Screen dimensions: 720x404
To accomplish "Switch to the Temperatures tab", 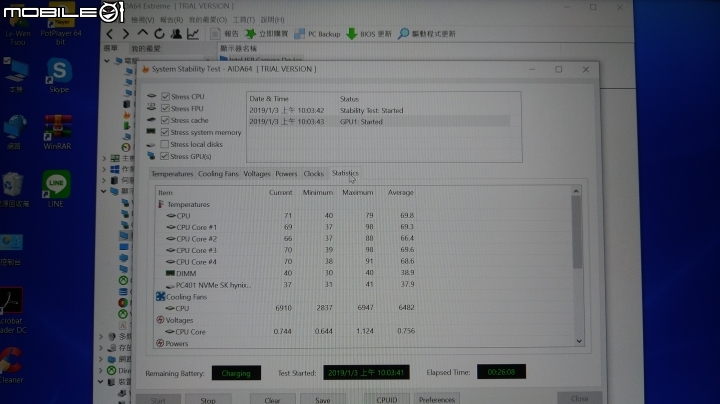I will pos(172,174).
